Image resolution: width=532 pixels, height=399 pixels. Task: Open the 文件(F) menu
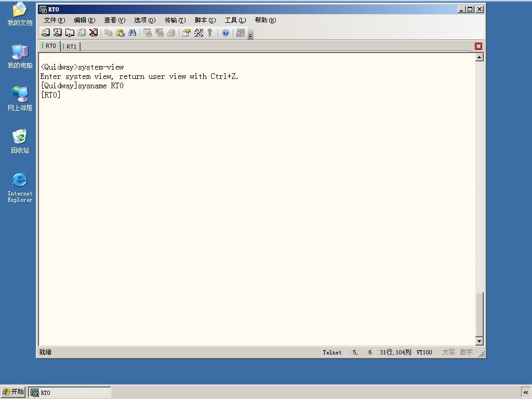pos(54,20)
